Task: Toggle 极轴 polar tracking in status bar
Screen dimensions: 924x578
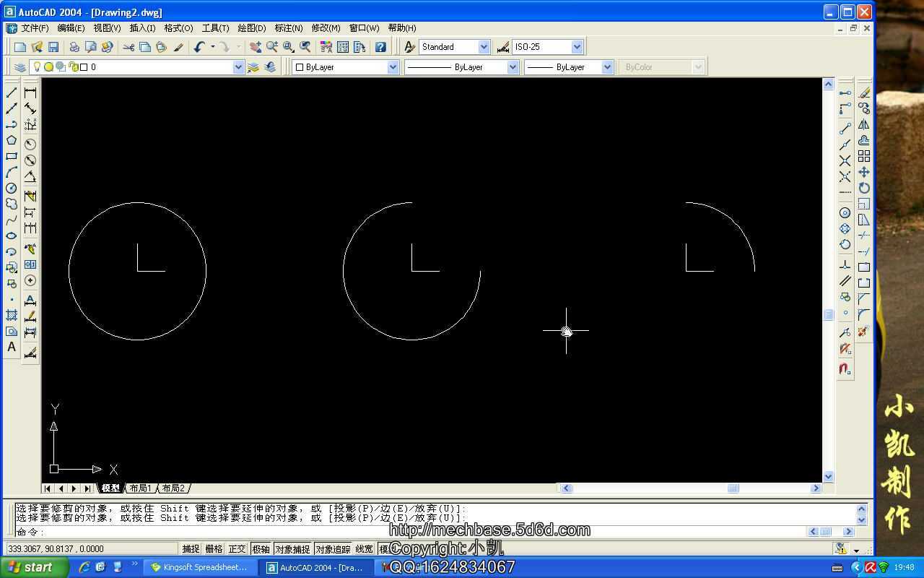Action: [261, 549]
